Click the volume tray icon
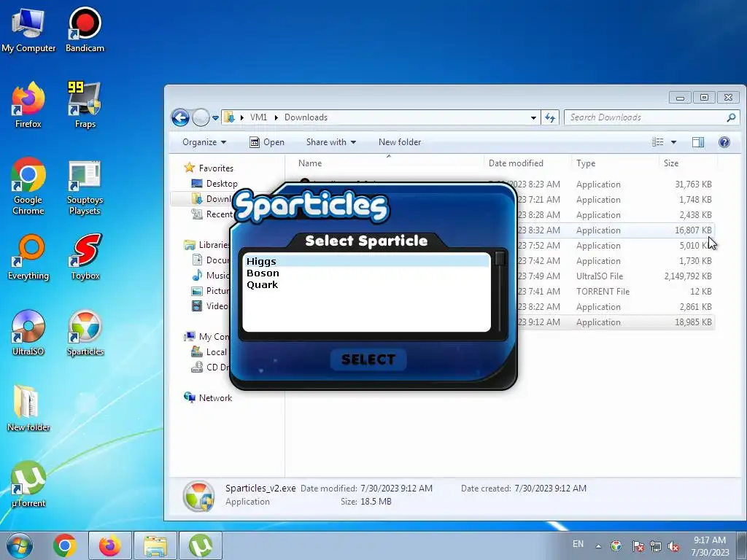Screen dimensions: 747x560 [x=673, y=547]
